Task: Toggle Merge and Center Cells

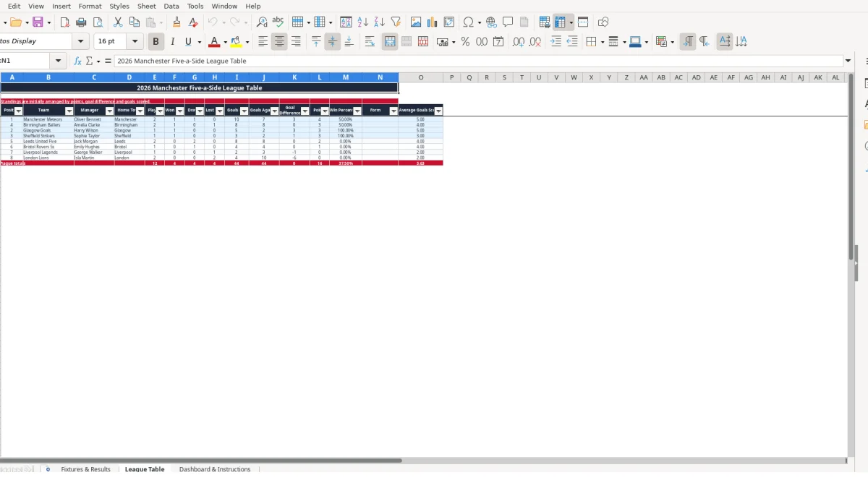Action: click(390, 42)
